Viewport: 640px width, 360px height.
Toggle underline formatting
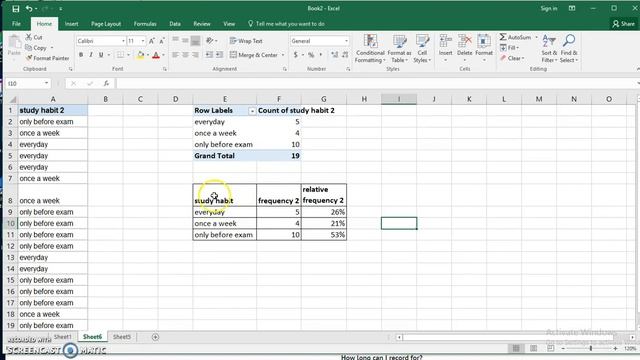tap(101, 55)
